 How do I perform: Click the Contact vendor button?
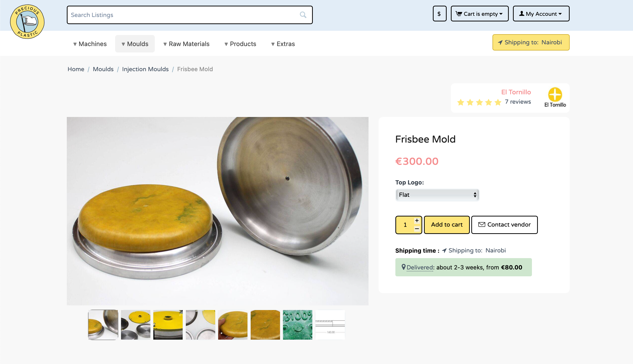tap(504, 225)
